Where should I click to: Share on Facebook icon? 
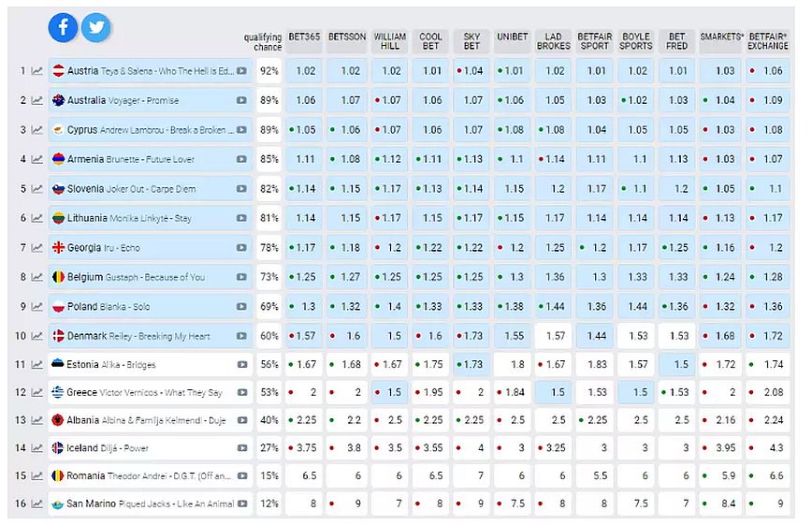point(63,28)
